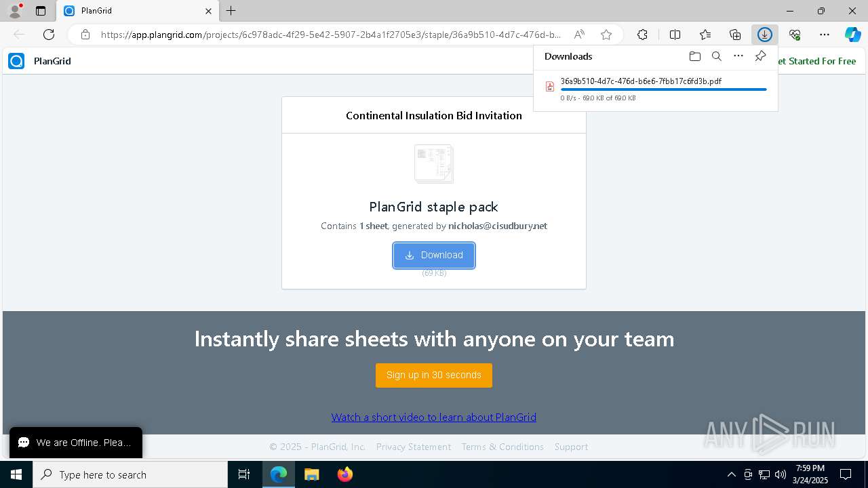
Task: Open File Explorer from taskbar
Action: pos(311,474)
